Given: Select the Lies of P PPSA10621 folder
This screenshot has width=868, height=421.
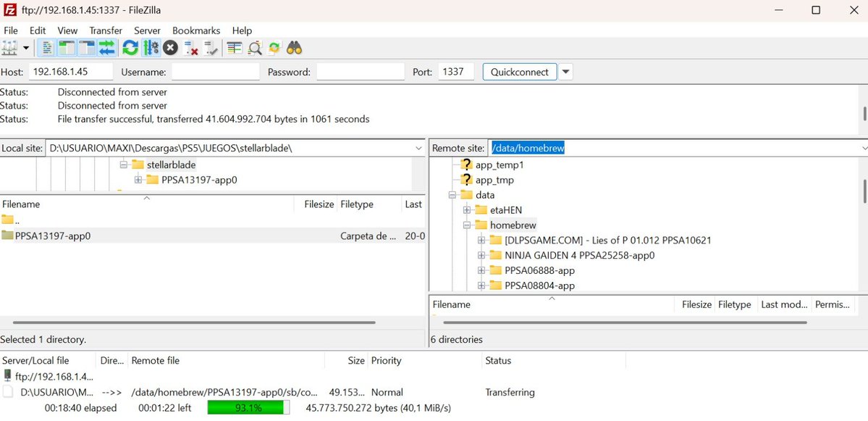Looking at the screenshot, I should click(607, 241).
